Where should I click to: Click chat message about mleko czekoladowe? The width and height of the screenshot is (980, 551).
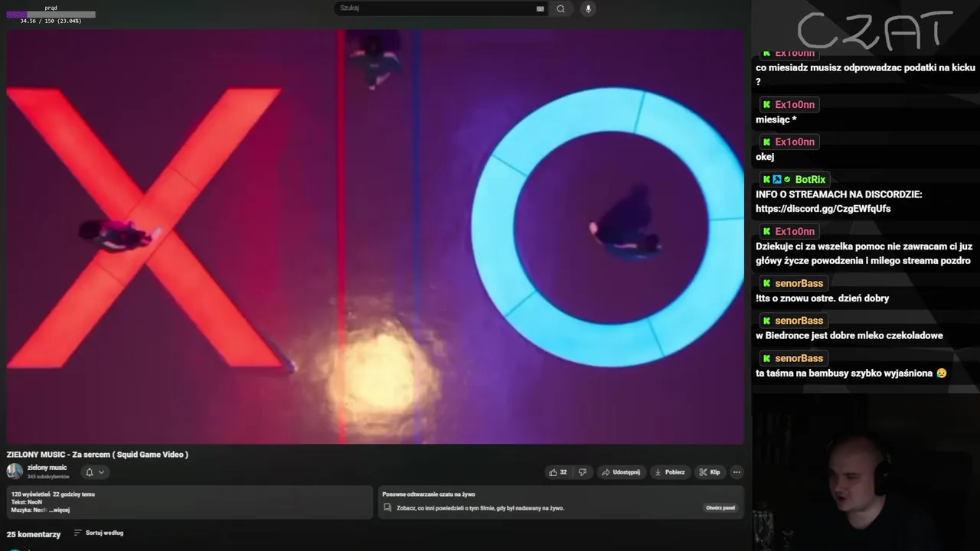849,336
